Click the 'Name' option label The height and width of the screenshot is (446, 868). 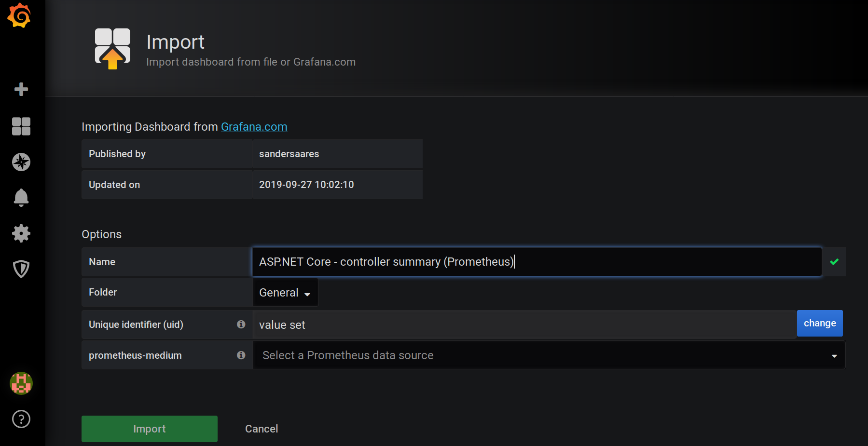click(x=102, y=262)
